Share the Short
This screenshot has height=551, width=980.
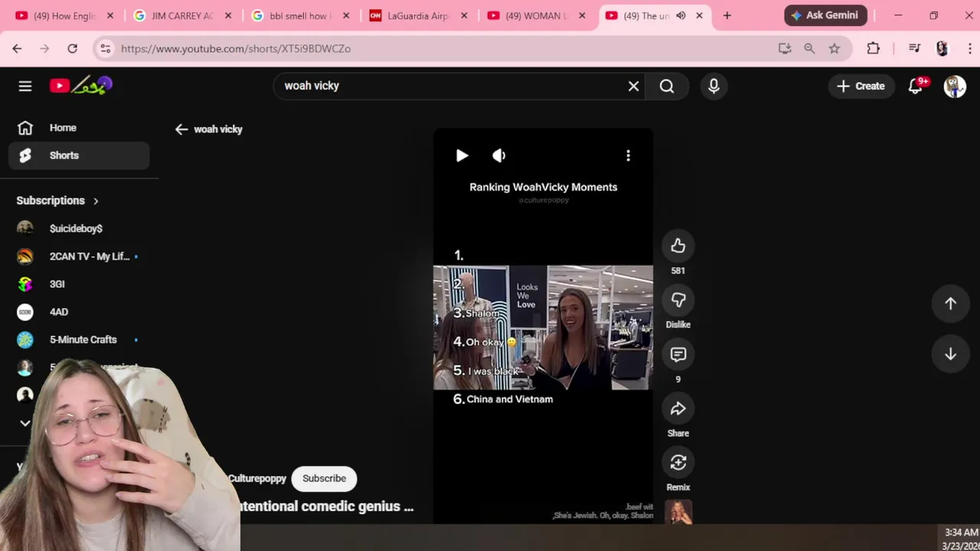678,409
